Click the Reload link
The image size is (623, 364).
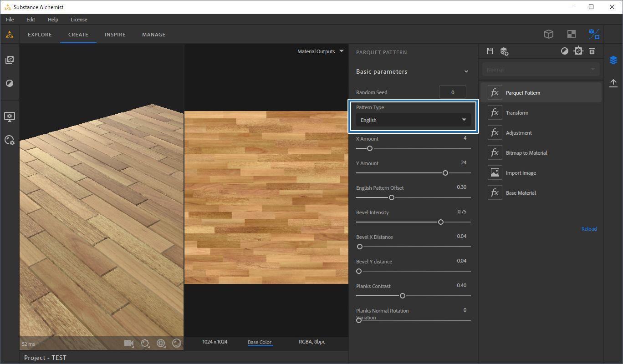coord(589,229)
